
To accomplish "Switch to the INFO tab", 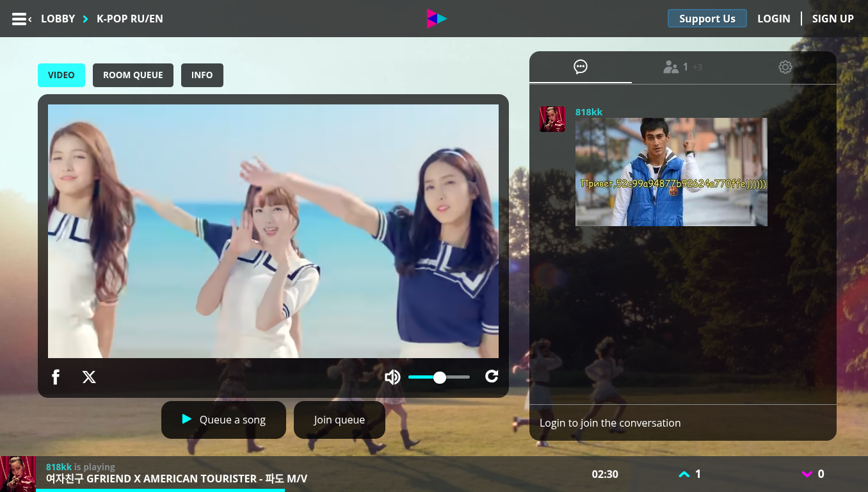I will pos(202,75).
